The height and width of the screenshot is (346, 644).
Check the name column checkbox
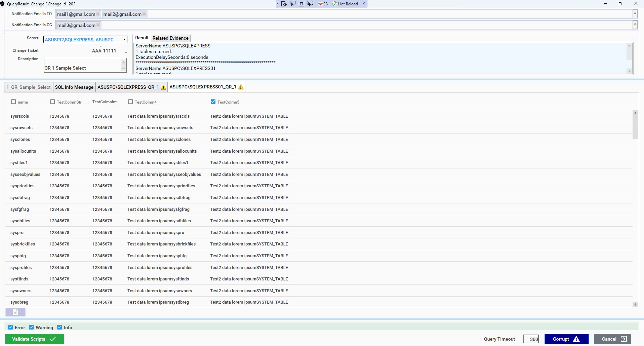(13, 102)
